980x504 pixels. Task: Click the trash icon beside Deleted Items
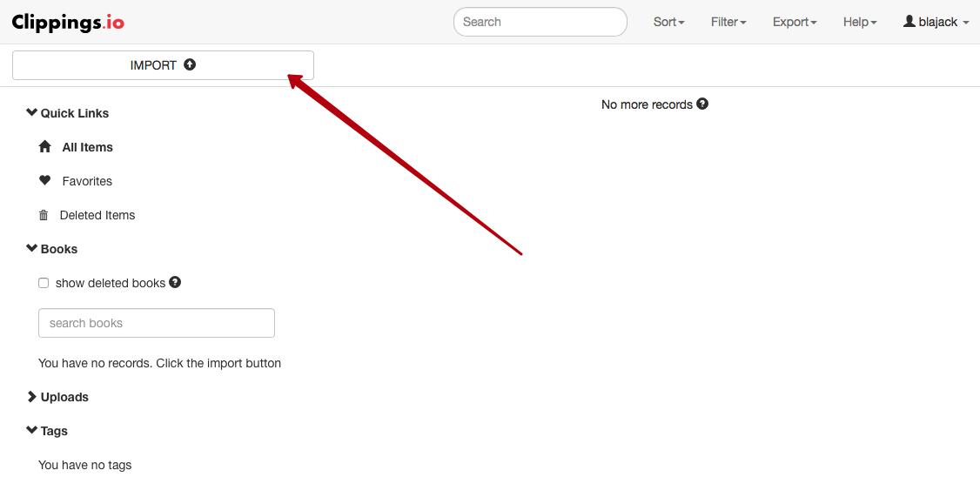click(x=44, y=215)
